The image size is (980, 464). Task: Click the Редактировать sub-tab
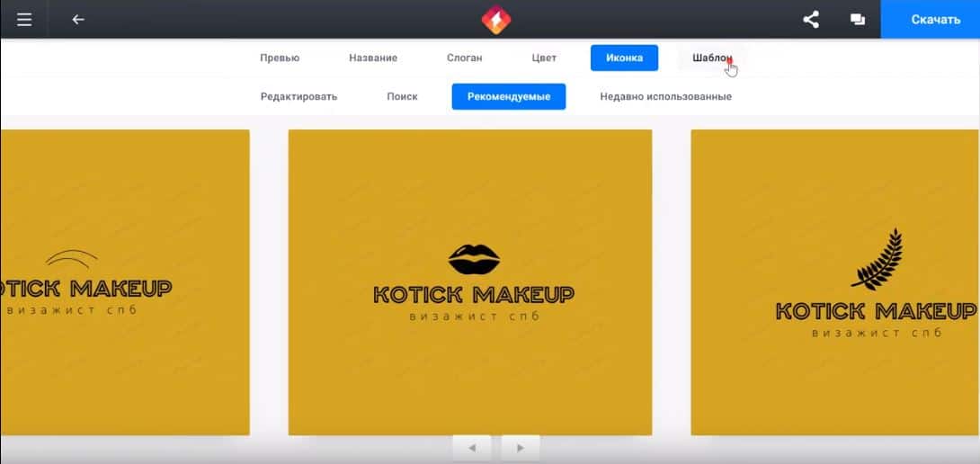[298, 96]
